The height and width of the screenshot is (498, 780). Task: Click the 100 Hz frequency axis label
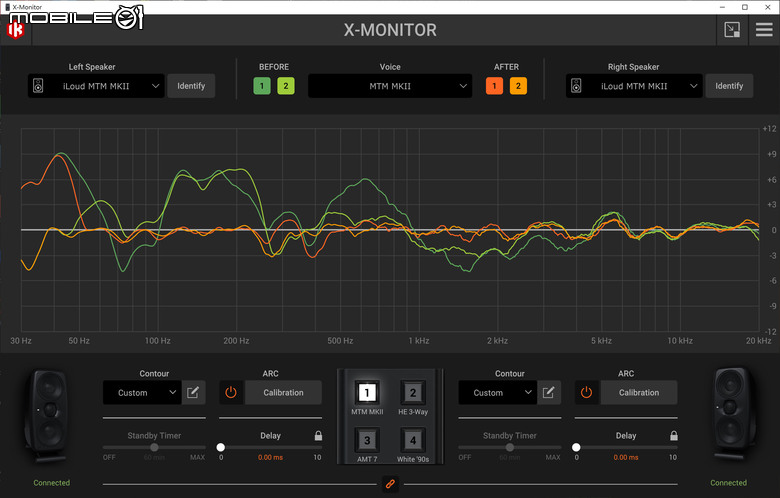point(158,341)
